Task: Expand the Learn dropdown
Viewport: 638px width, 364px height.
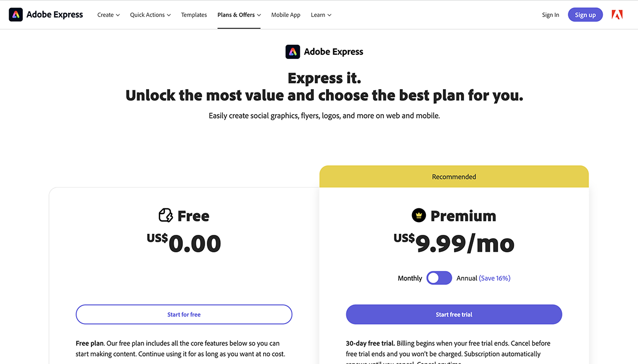Action: click(321, 14)
